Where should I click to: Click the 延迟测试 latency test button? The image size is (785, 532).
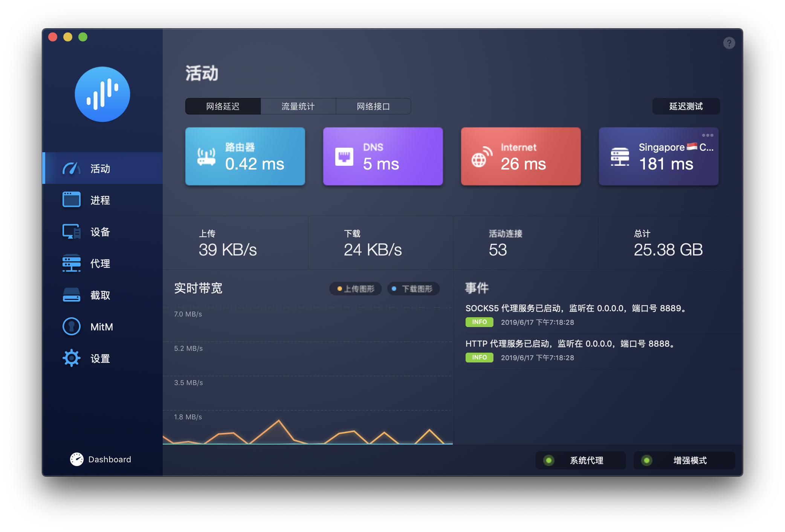click(686, 106)
